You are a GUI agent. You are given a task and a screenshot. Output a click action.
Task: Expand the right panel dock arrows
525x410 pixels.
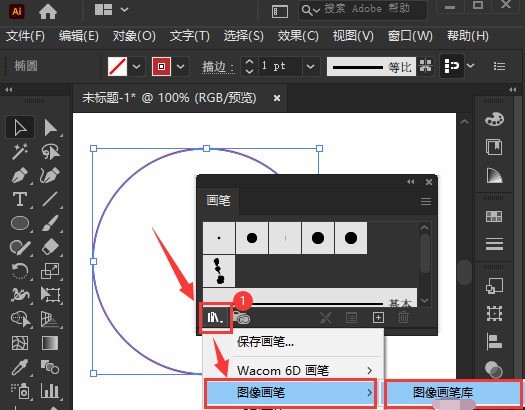click(x=512, y=90)
